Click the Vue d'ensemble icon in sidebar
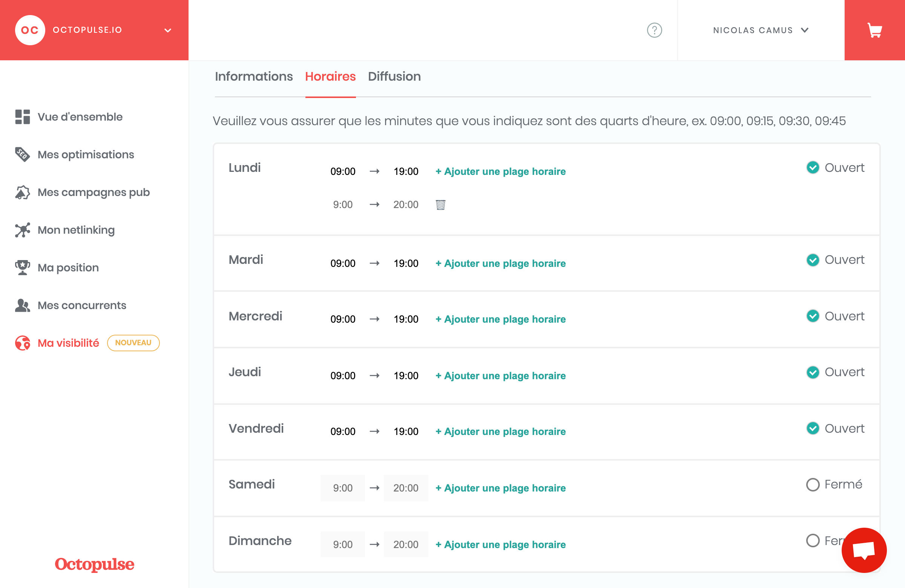The image size is (905, 588). point(22,117)
